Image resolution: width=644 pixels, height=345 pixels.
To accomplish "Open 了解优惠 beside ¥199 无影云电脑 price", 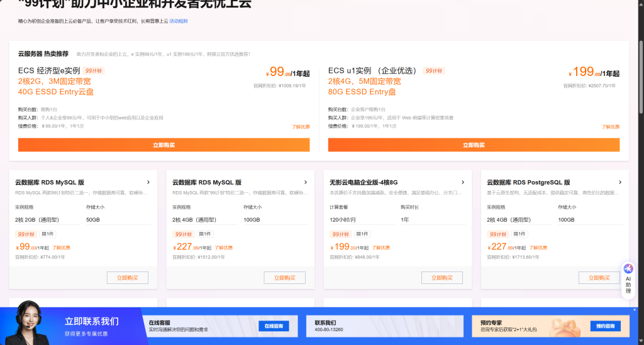I will 380,248.
